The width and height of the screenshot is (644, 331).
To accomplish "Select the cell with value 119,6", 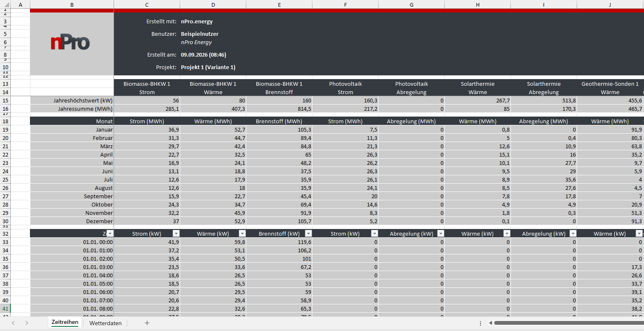I will click(x=279, y=242).
